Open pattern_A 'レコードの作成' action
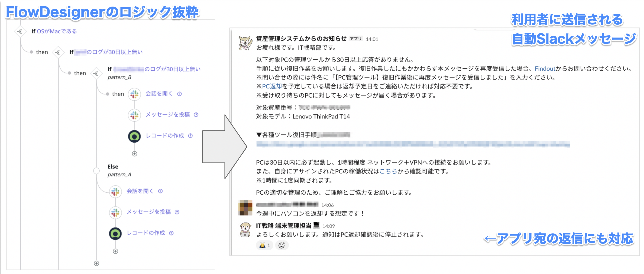The width and height of the screenshot is (644, 274). point(146,233)
